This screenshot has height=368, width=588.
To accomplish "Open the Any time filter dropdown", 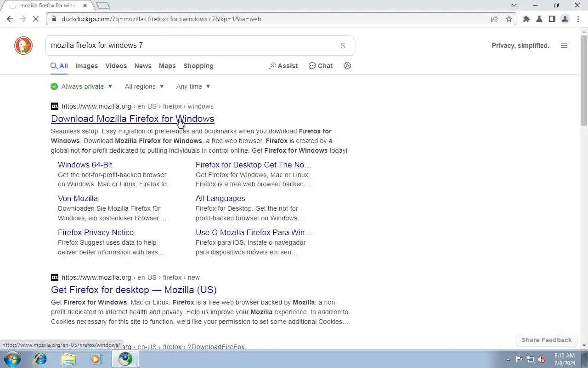I will click(x=193, y=86).
